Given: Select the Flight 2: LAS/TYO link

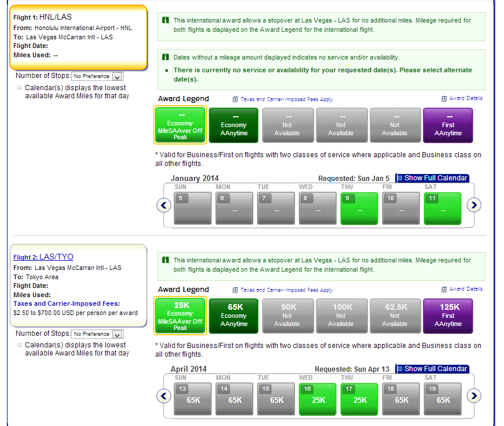Looking at the screenshot, I should point(43,257).
